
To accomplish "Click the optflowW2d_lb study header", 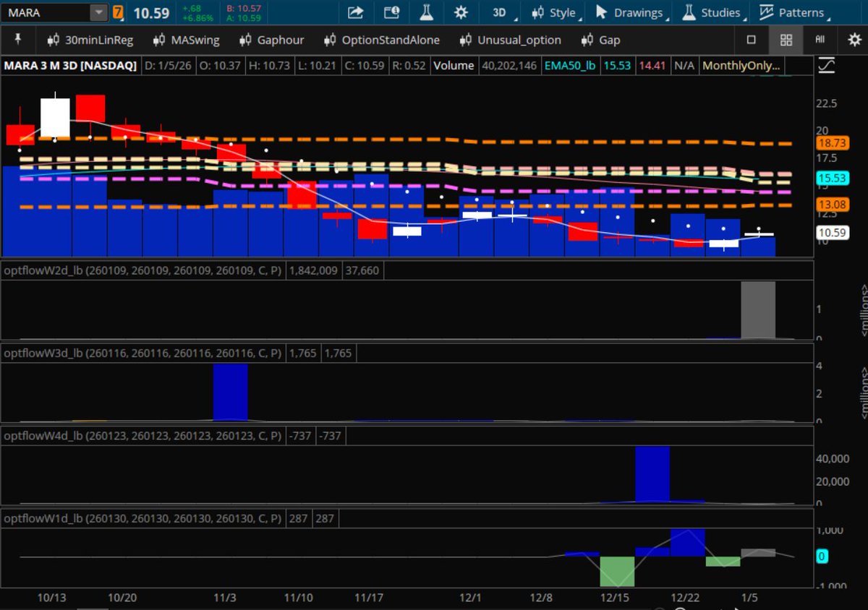I will click(143, 270).
